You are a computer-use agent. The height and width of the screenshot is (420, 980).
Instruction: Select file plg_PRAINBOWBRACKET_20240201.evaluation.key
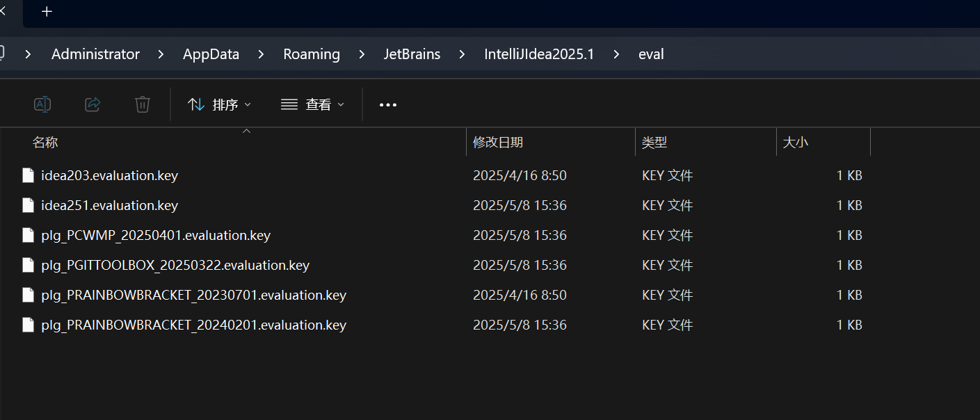(193, 325)
